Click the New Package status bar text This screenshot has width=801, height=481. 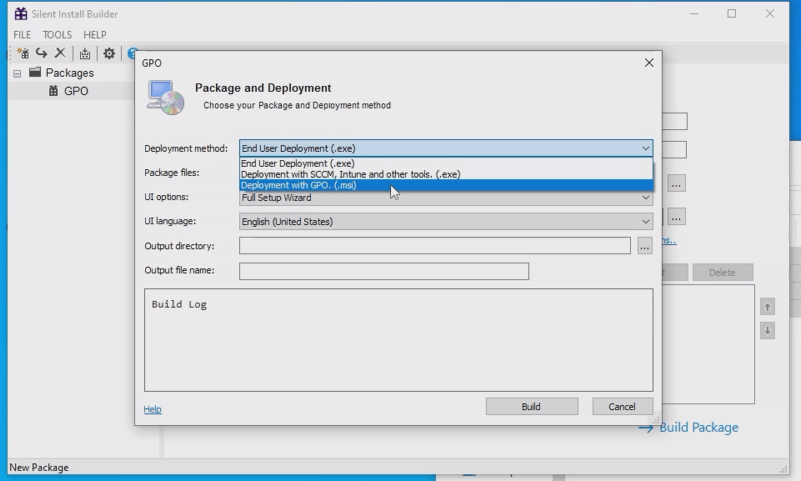coord(39,468)
